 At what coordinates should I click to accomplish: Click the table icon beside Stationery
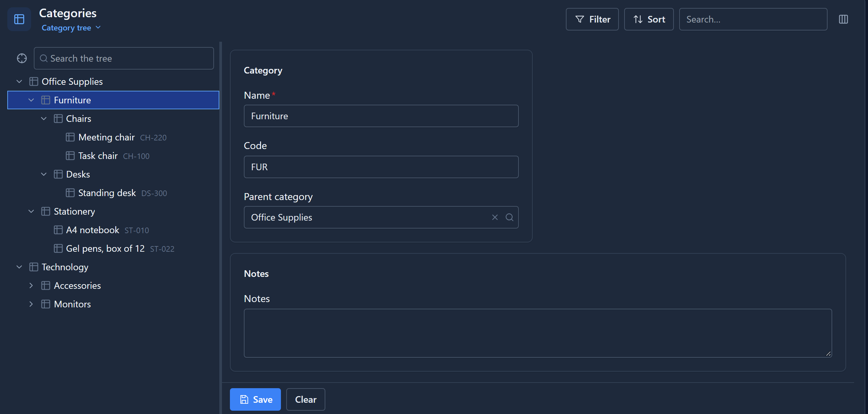46,212
